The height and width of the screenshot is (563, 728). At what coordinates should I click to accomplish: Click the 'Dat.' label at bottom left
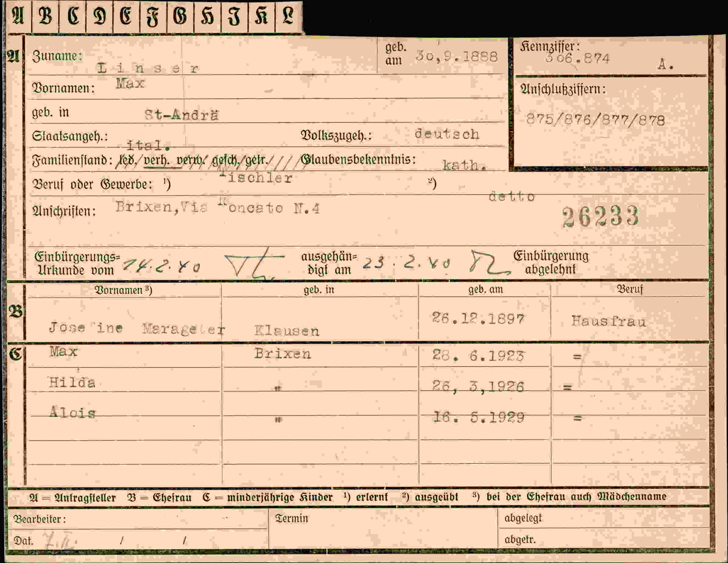23,541
